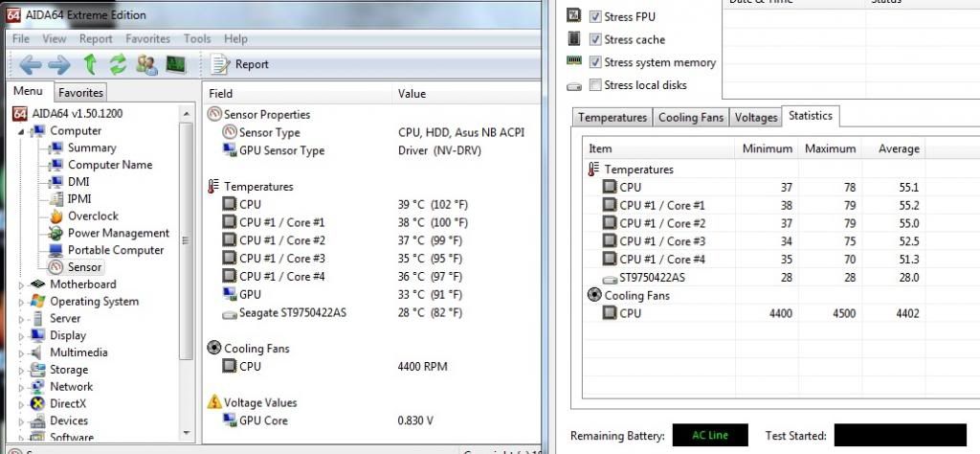Click the Network icon in the tree

[37, 386]
